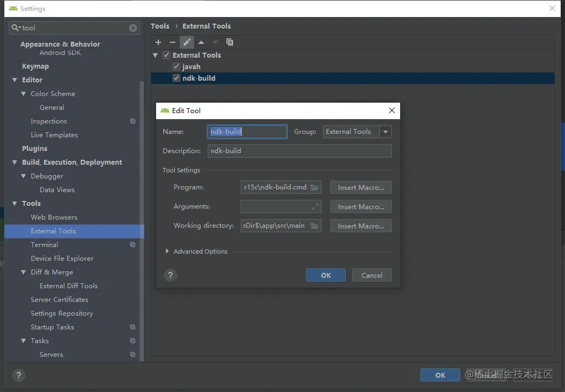Click project-level icon beside Startup Tasks
Viewport: 565px width, 392px height.
coord(132,327)
